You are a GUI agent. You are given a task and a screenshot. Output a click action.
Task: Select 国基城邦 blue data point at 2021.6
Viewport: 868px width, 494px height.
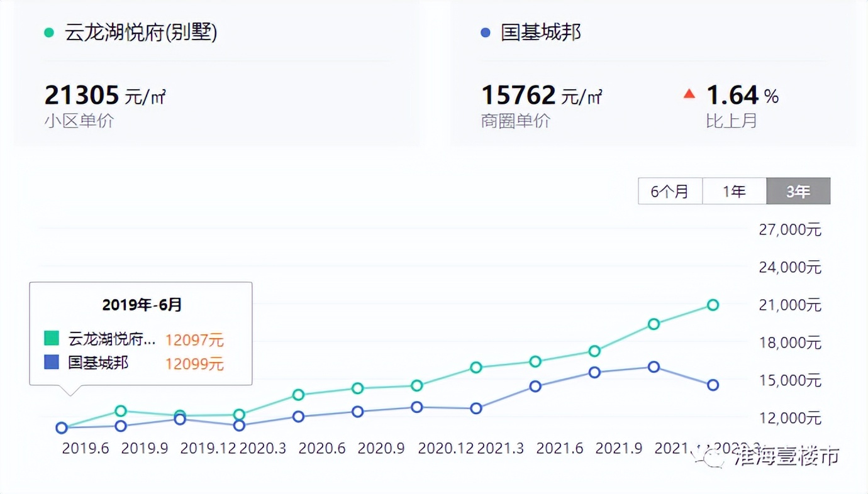point(535,387)
